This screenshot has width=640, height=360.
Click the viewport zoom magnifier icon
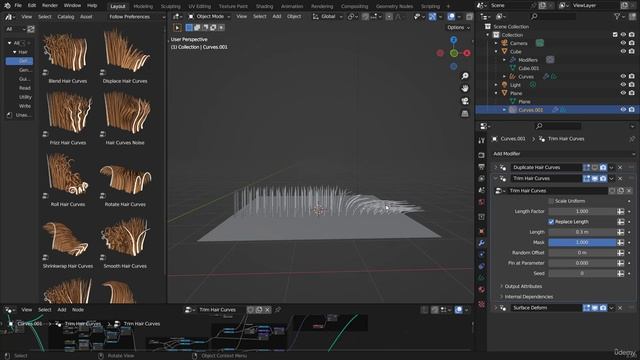(x=465, y=76)
